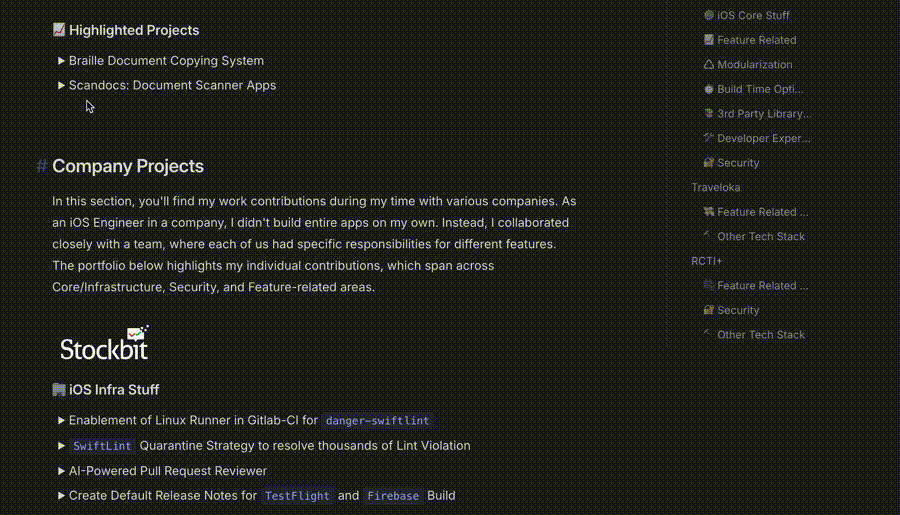Screen dimensions: 900x515
Task: Go to iOS Core Stuff in outline
Action: click(753, 16)
